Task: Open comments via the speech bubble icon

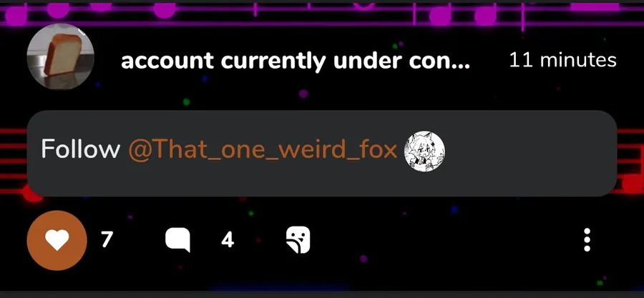Action: pos(178,240)
